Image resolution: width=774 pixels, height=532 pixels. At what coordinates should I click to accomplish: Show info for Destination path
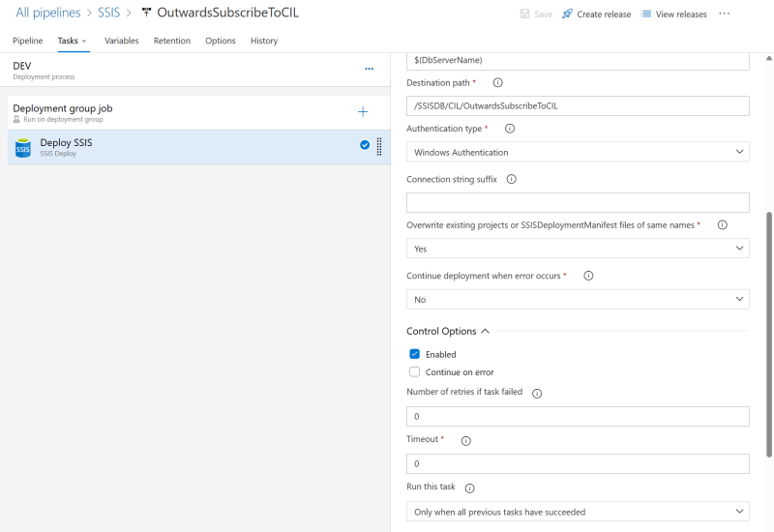(497, 82)
